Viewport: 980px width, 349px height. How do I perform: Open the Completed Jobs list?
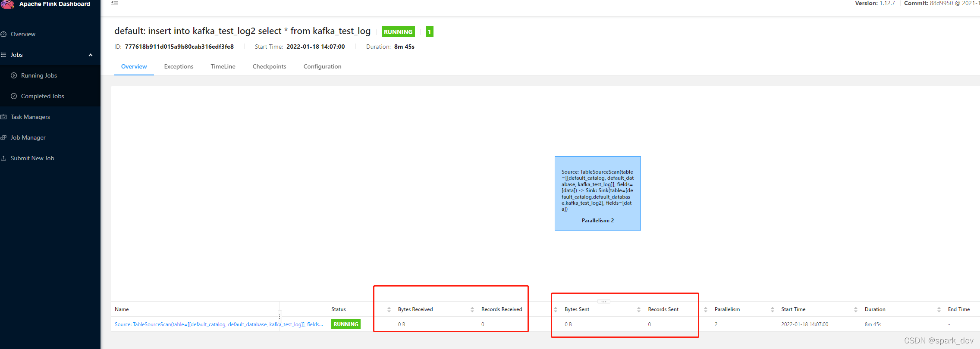tap(42, 96)
